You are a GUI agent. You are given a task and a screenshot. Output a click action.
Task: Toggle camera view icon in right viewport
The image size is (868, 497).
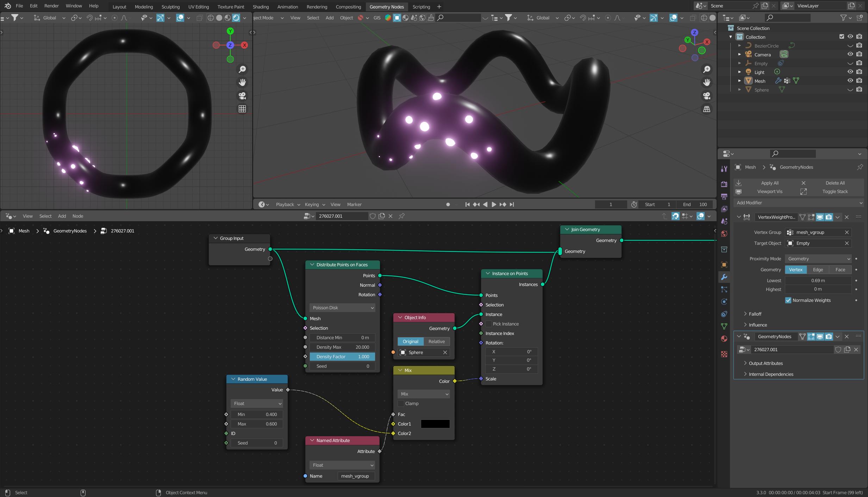coord(707,96)
